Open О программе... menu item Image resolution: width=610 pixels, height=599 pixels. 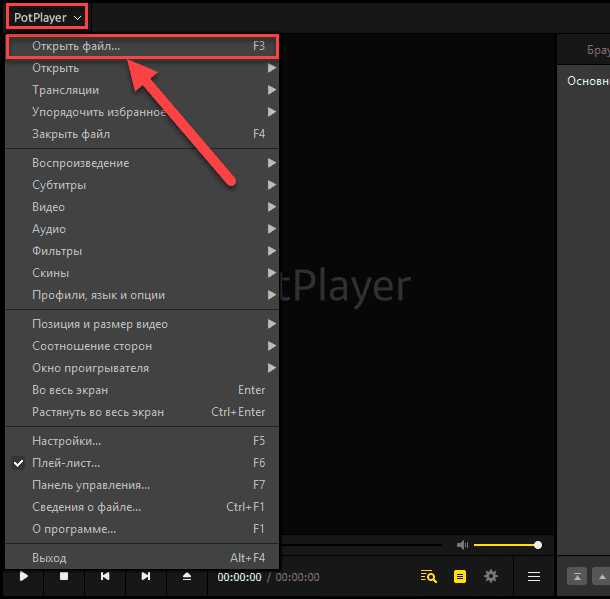[x=142, y=529]
